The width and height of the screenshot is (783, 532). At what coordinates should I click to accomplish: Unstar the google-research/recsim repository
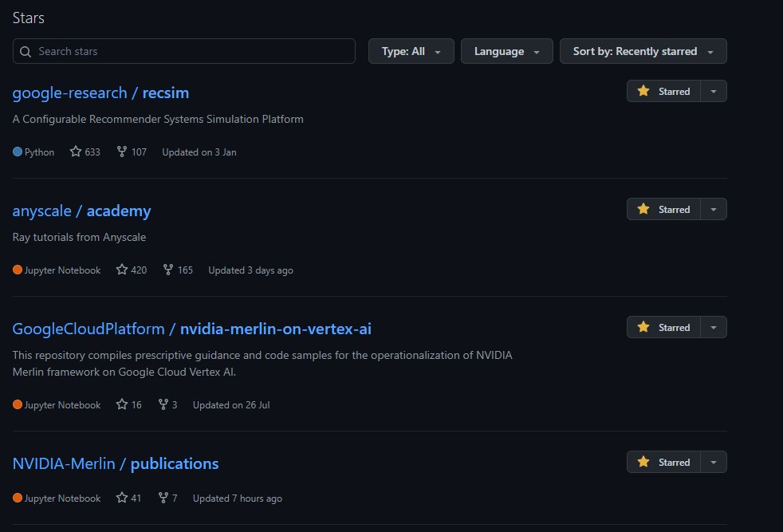point(670,91)
